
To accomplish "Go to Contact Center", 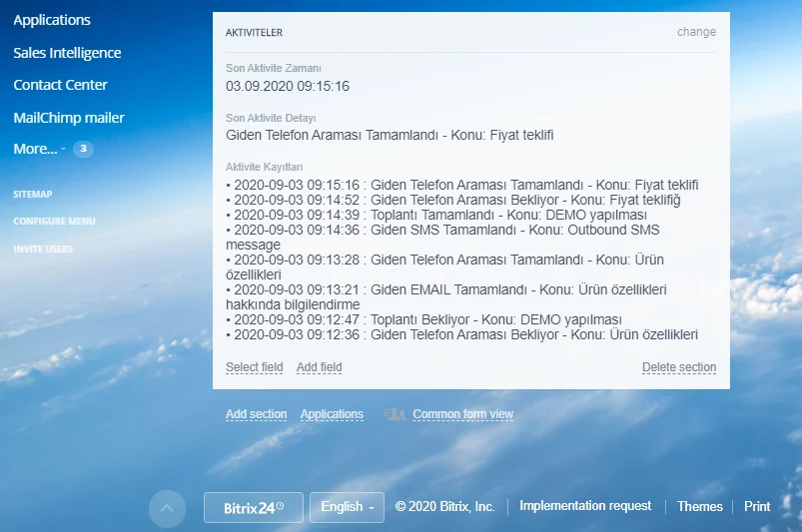I will tap(60, 85).
